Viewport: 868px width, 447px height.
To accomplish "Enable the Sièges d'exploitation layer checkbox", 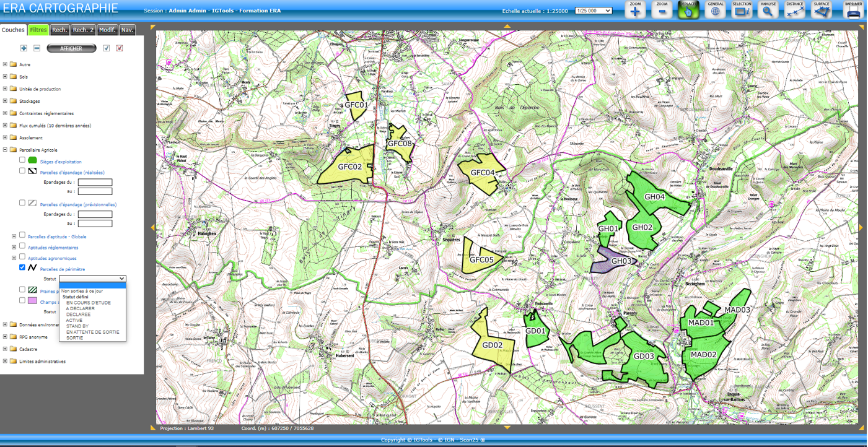I will tap(22, 160).
